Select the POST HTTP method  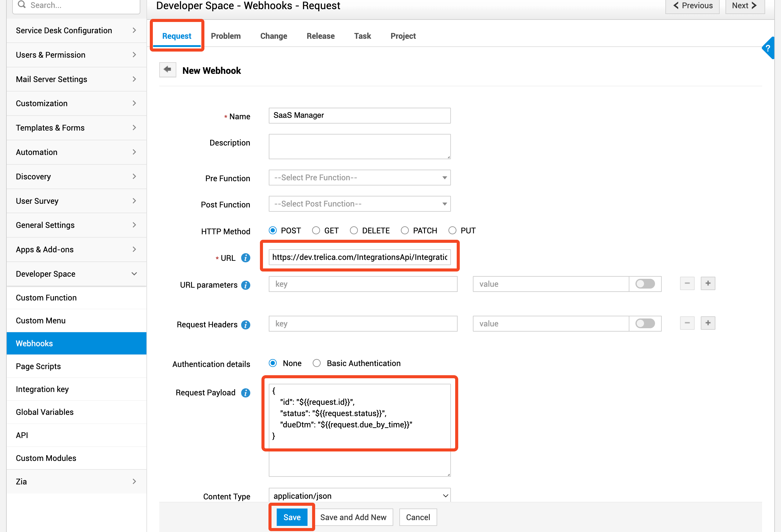tap(273, 231)
